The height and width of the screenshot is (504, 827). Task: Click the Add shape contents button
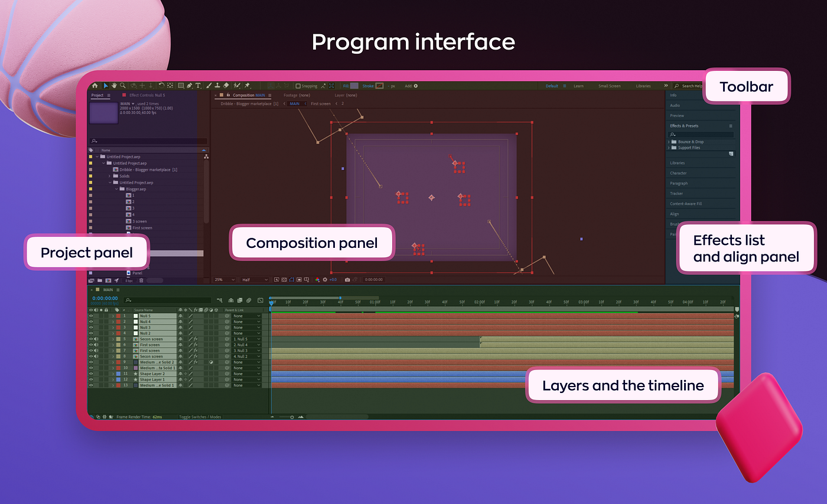[416, 86]
